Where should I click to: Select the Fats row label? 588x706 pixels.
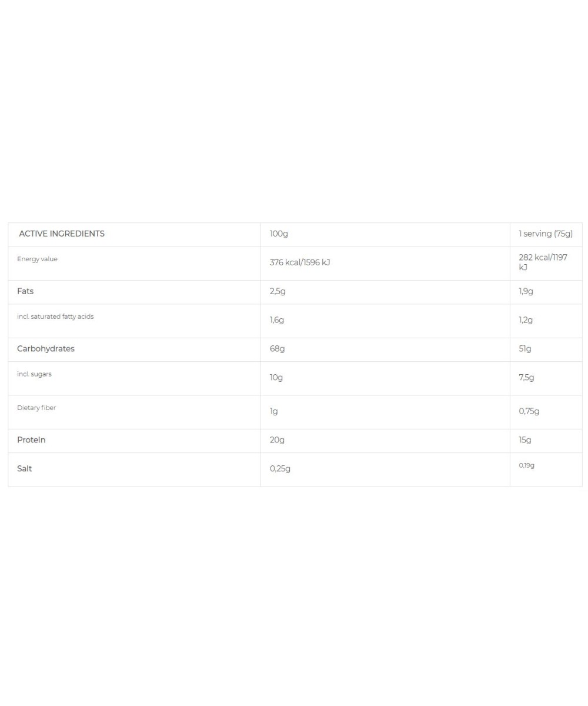25,291
